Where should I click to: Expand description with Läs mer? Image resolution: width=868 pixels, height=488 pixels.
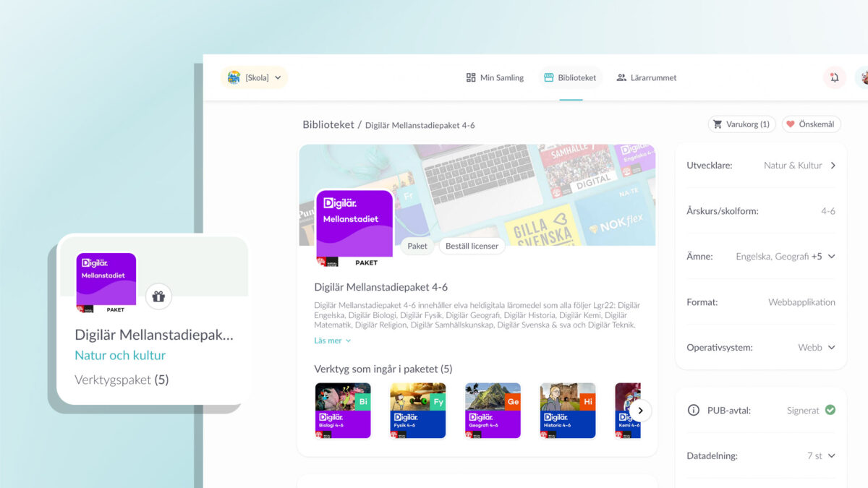click(x=333, y=341)
